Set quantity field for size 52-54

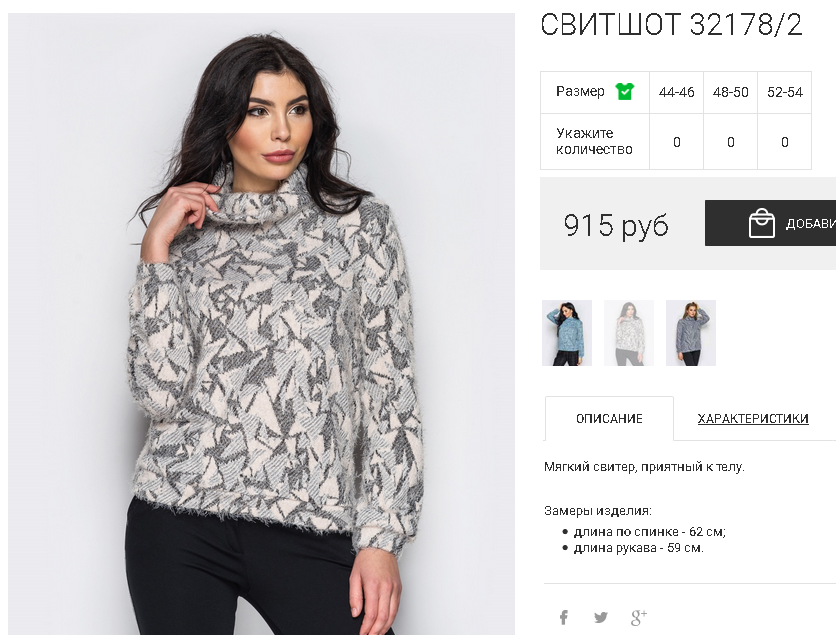[x=785, y=142]
